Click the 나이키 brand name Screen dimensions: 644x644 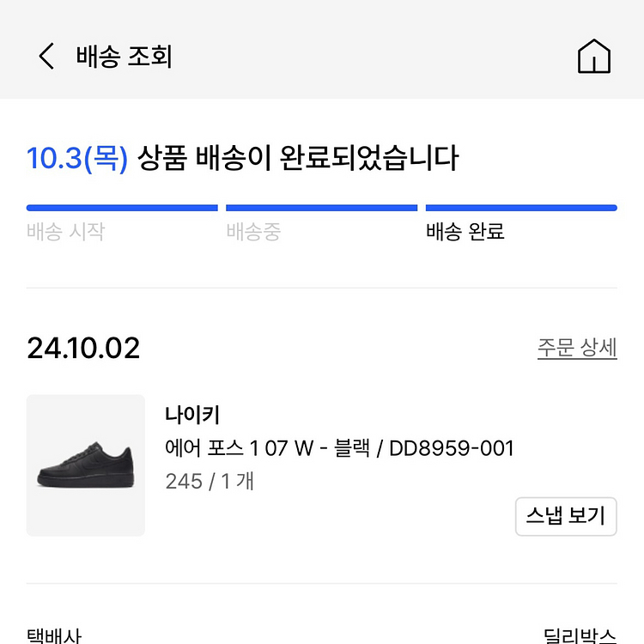click(192, 415)
